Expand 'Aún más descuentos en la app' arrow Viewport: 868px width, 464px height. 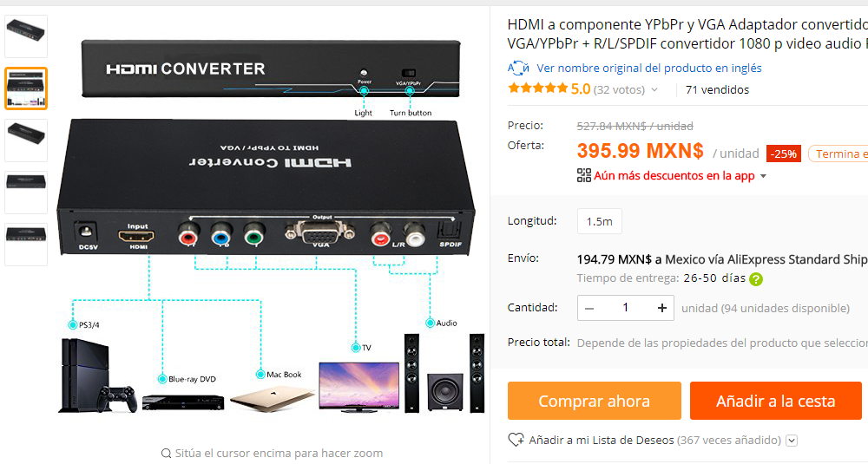tap(763, 176)
